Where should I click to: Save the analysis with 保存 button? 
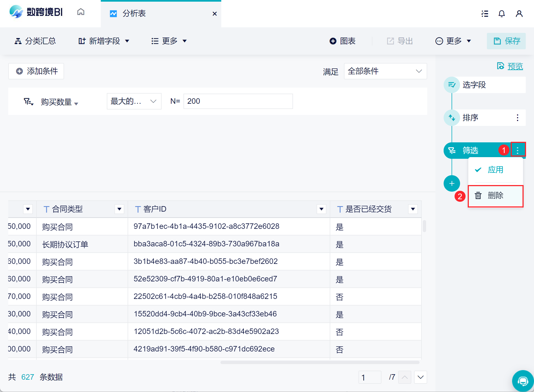pyautogui.click(x=506, y=41)
